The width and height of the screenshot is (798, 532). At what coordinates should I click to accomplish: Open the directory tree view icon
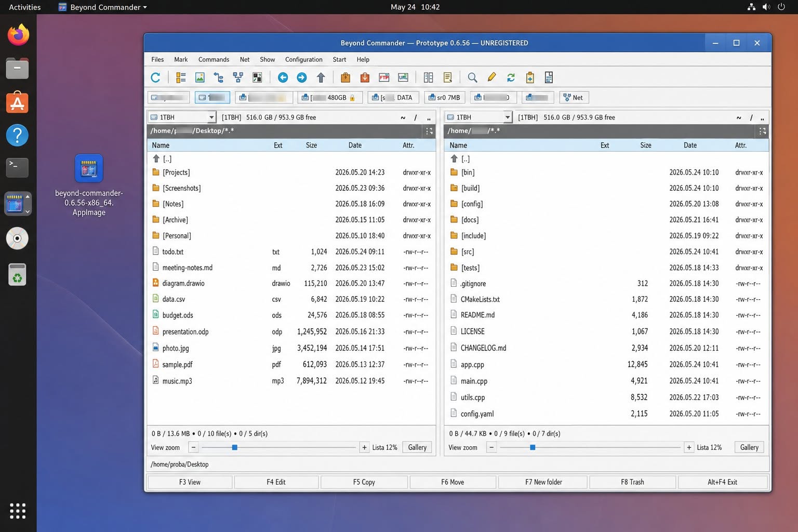pyautogui.click(x=219, y=78)
